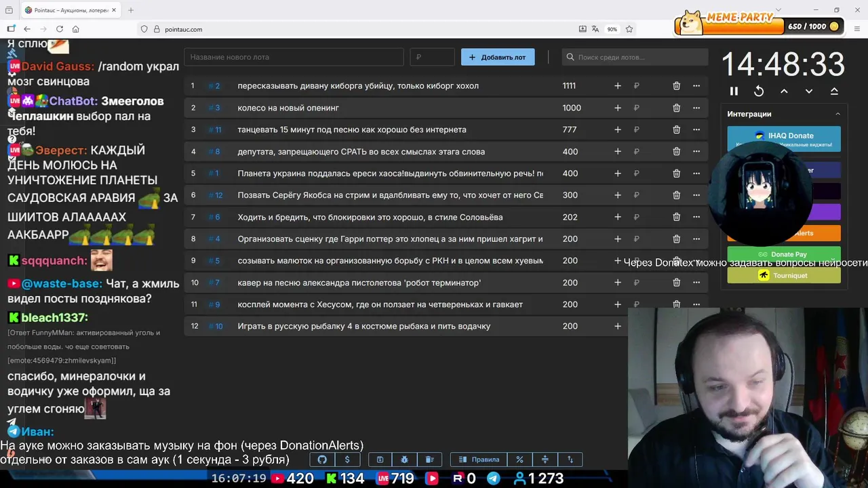Add points to 'пересказывать дивану киборга' lot
Screen dimensions: 868x488
coord(618,86)
